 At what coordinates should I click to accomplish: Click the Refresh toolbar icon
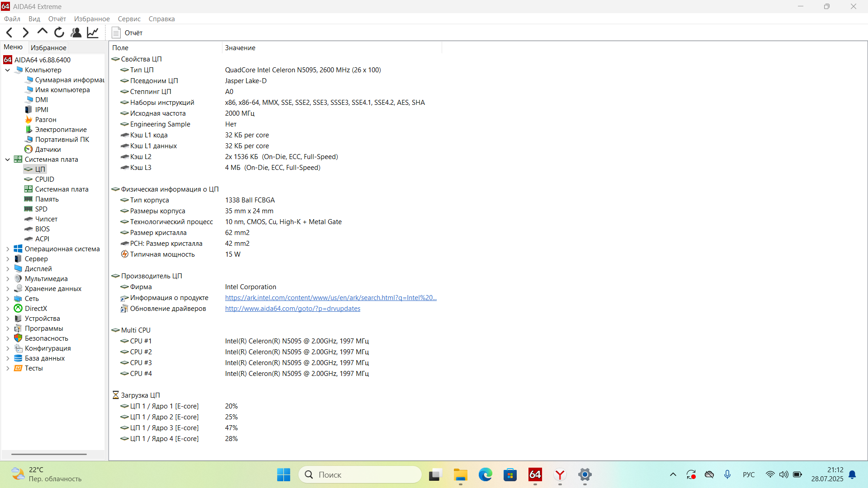tap(59, 33)
